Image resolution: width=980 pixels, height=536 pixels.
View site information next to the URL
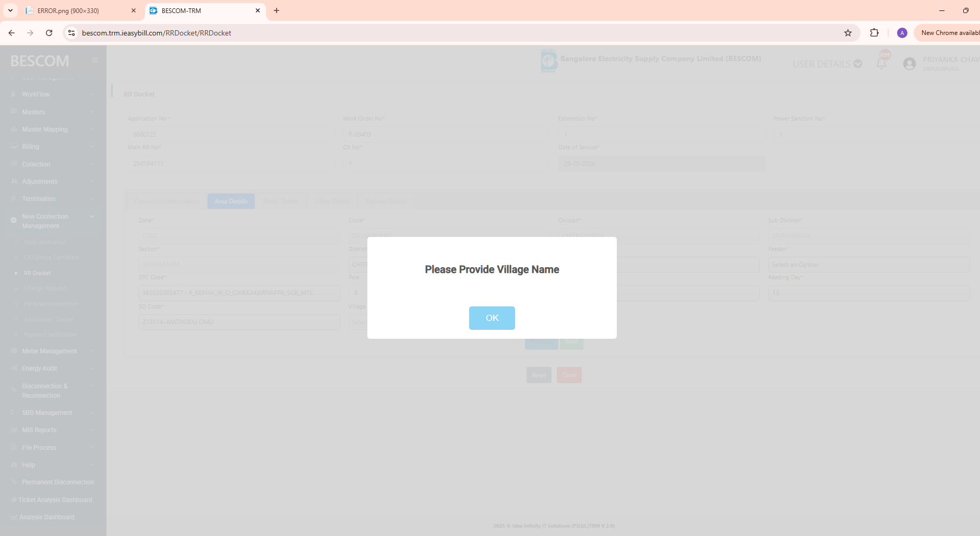click(x=71, y=33)
